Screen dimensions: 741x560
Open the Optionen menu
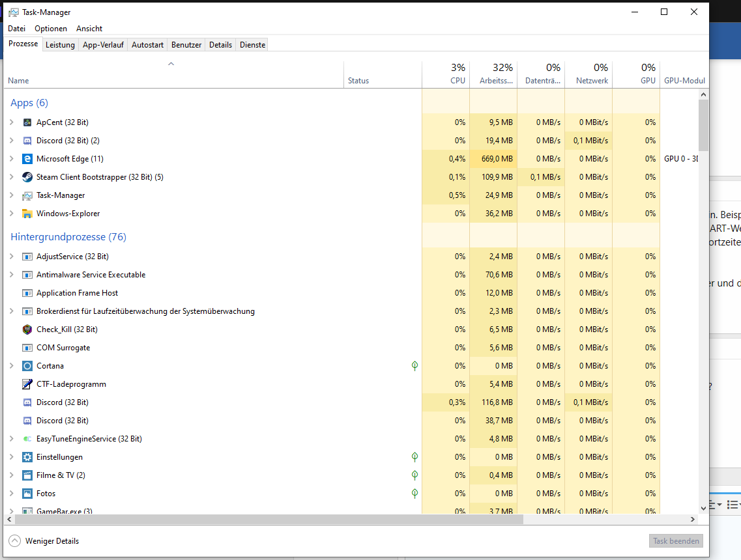tap(51, 29)
